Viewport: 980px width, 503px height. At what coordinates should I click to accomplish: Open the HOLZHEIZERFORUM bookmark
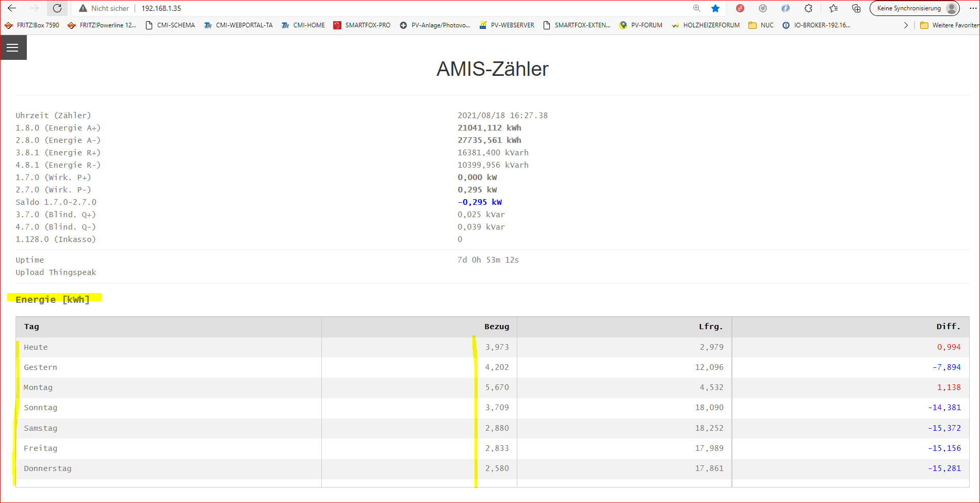706,25
